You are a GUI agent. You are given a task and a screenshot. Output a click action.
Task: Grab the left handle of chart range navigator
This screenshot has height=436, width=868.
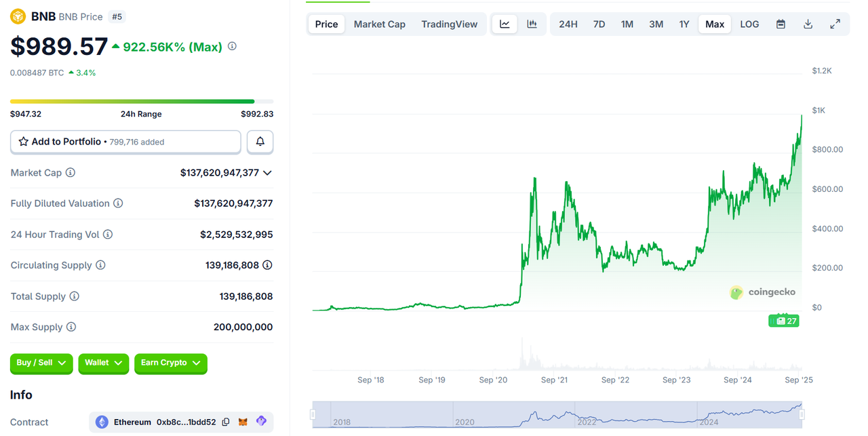(313, 414)
